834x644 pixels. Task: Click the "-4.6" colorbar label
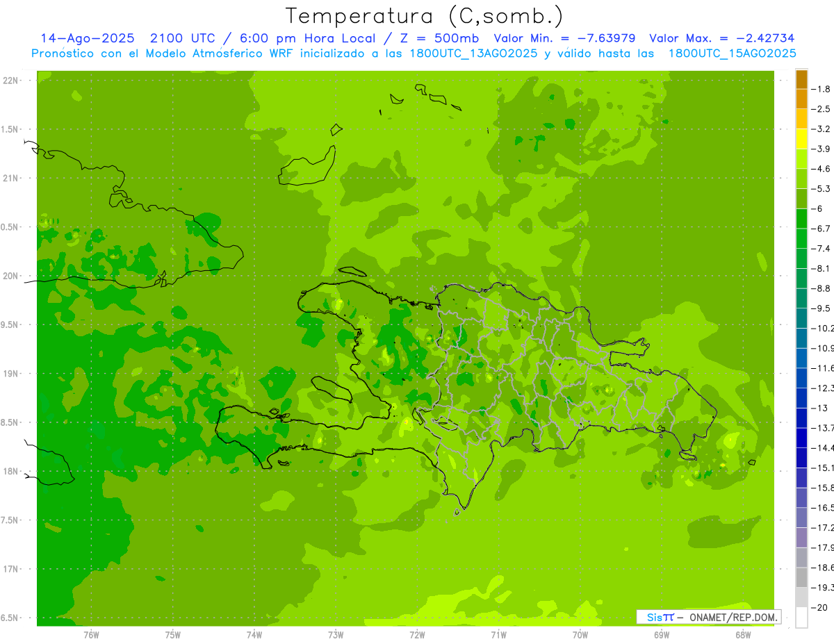(x=821, y=169)
